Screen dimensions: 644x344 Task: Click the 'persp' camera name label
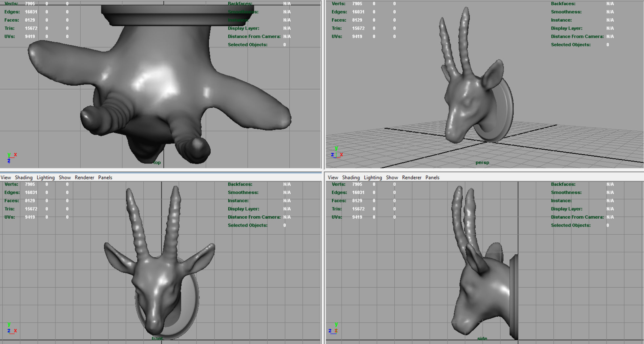(x=482, y=162)
